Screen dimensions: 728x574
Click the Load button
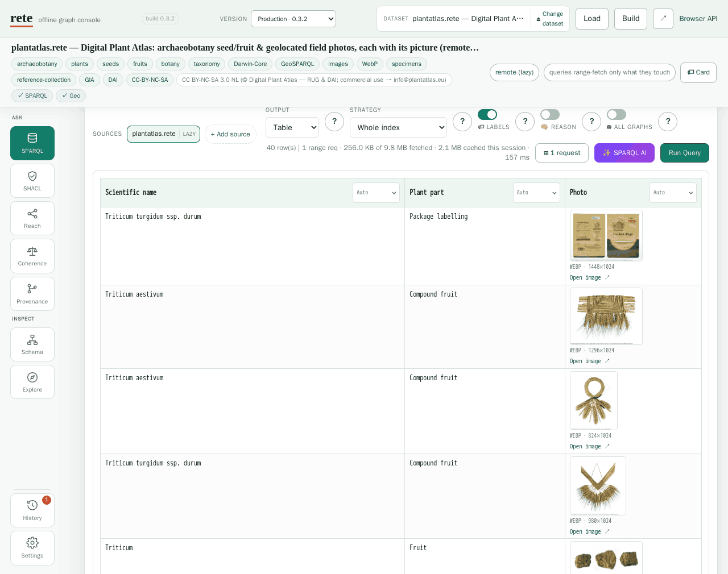592,19
